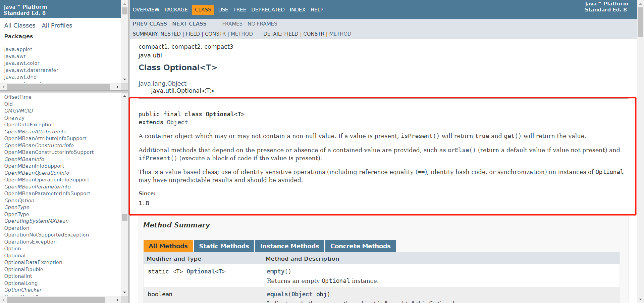
Task: Go to NEXT CLASS
Action: click(x=190, y=24)
